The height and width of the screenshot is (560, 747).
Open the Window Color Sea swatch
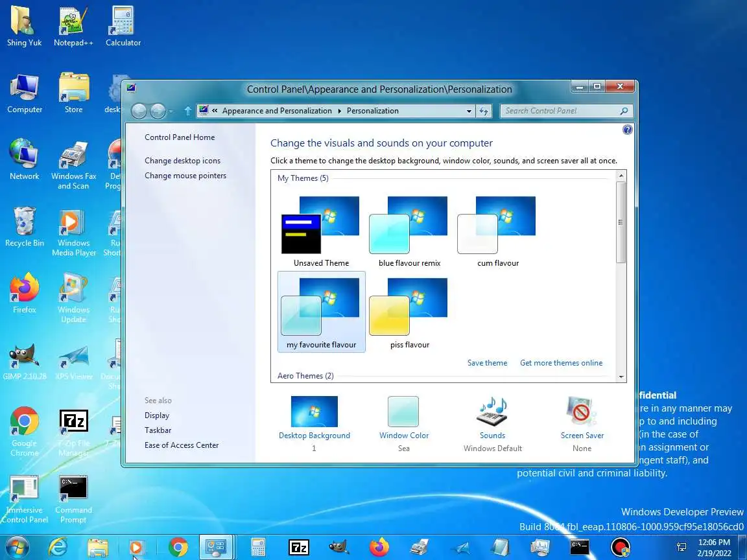click(403, 412)
